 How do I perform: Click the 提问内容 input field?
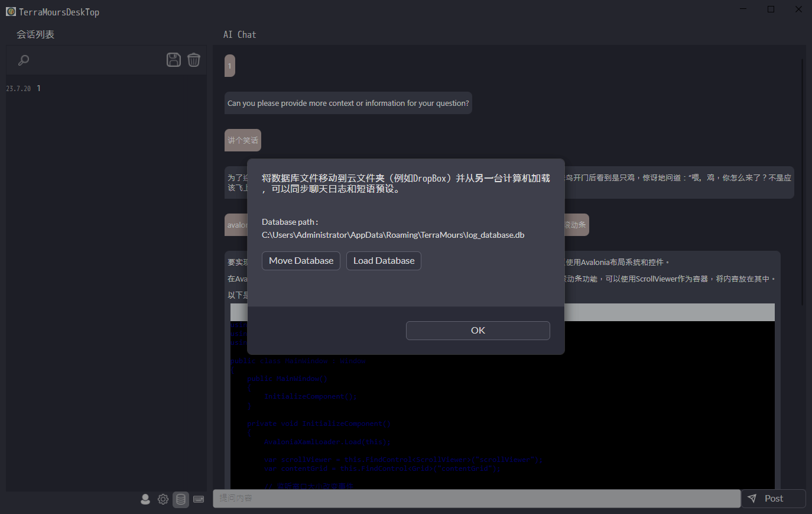[x=476, y=498]
